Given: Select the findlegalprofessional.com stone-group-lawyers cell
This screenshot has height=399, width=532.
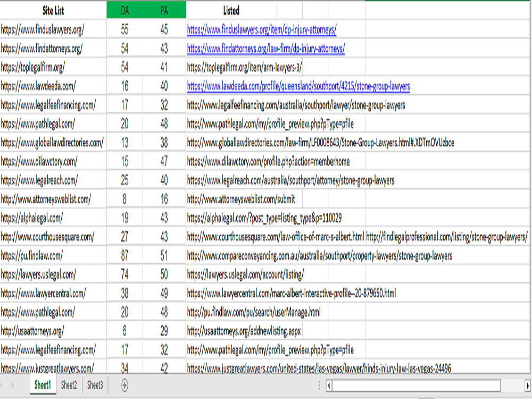Looking at the screenshot, I should [447, 237].
